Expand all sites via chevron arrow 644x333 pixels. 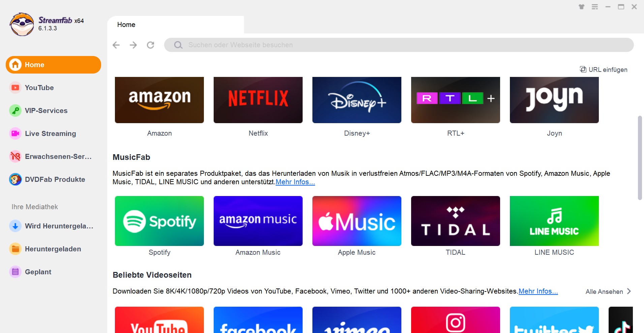629,291
